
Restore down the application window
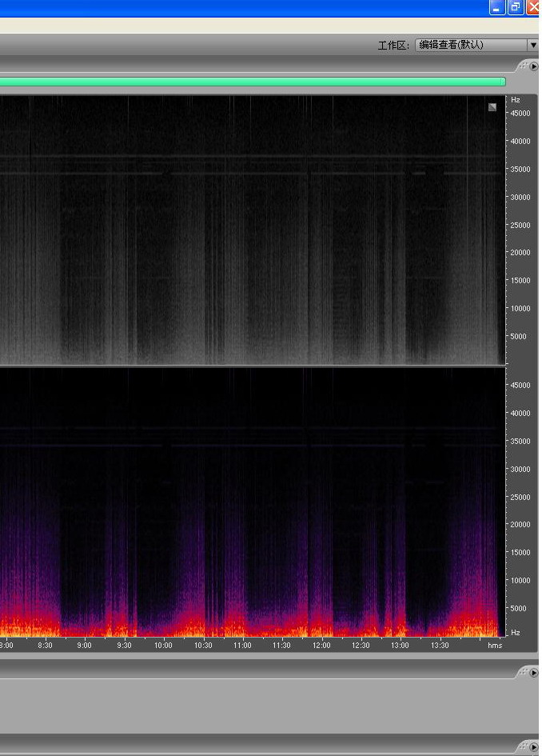516,7
